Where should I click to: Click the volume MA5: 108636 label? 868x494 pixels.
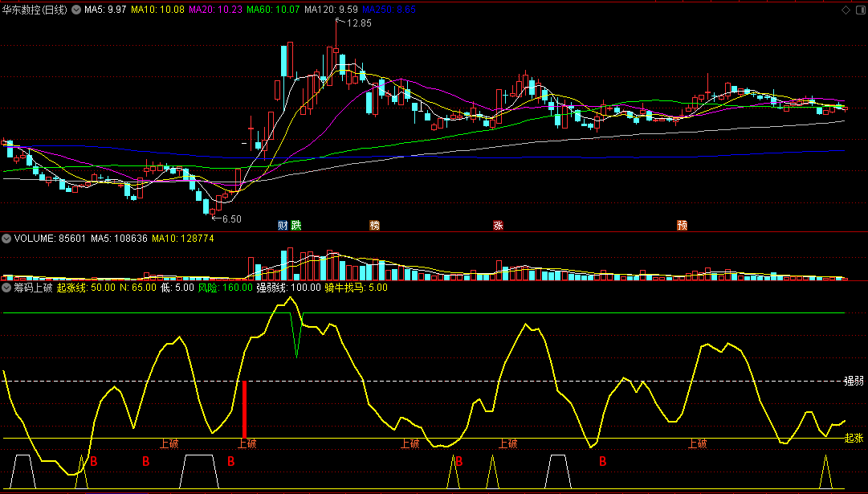point(119,239)
